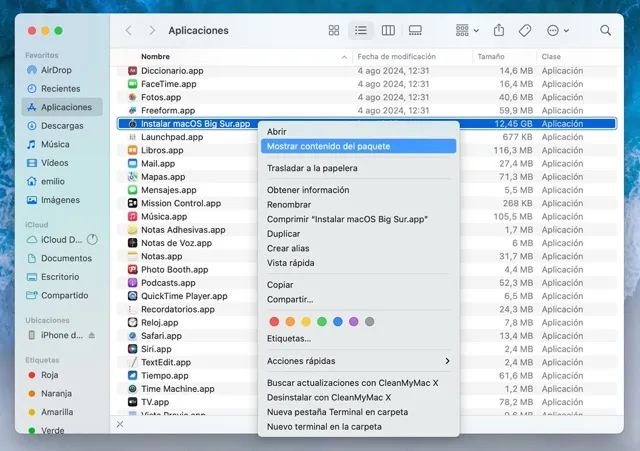Switch to icon grid view

pos(333,30)
